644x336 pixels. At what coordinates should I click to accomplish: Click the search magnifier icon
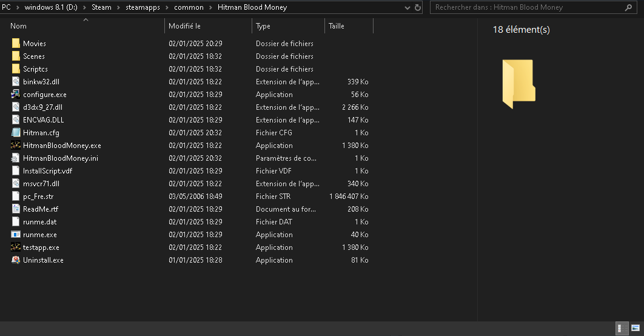pos(628,7)
